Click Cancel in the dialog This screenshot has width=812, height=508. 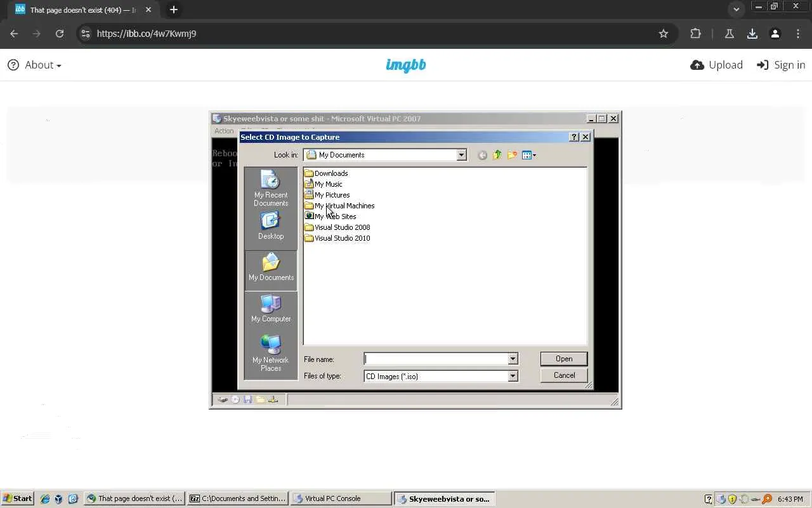(x=564, y=375)
